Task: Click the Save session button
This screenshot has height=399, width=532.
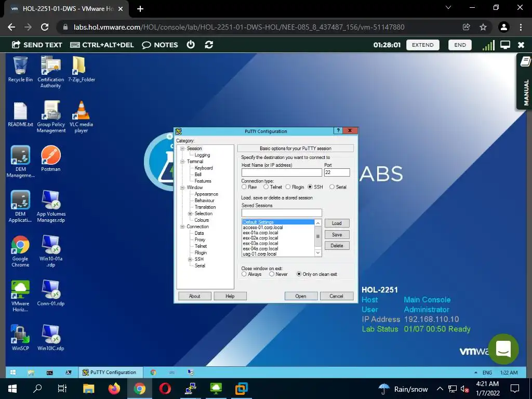Action: tap(337, 235)
